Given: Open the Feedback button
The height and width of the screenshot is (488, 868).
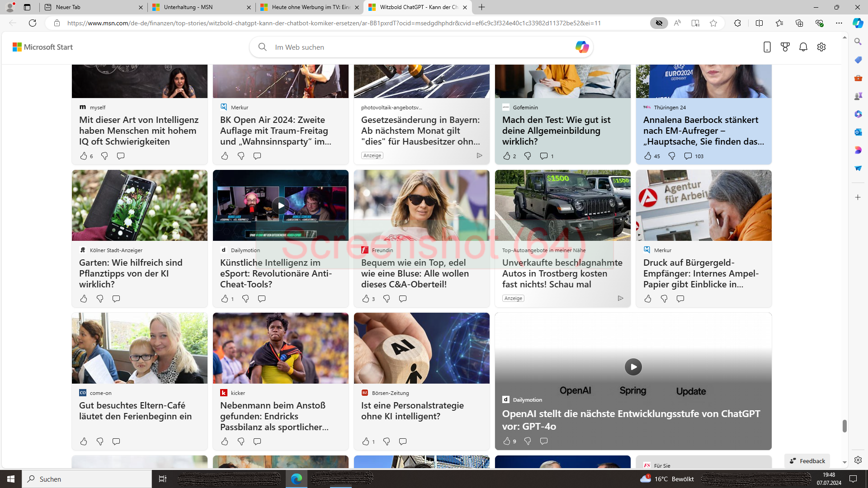Looking at the screenshot, I should pos(807,461).
